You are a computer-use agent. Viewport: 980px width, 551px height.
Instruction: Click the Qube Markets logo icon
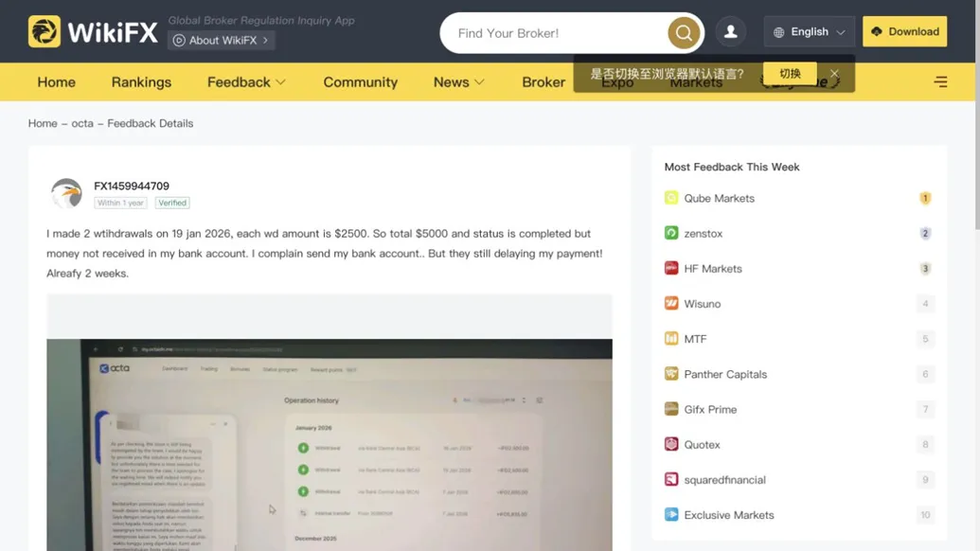pyautogui.click(x=671, y=198)
